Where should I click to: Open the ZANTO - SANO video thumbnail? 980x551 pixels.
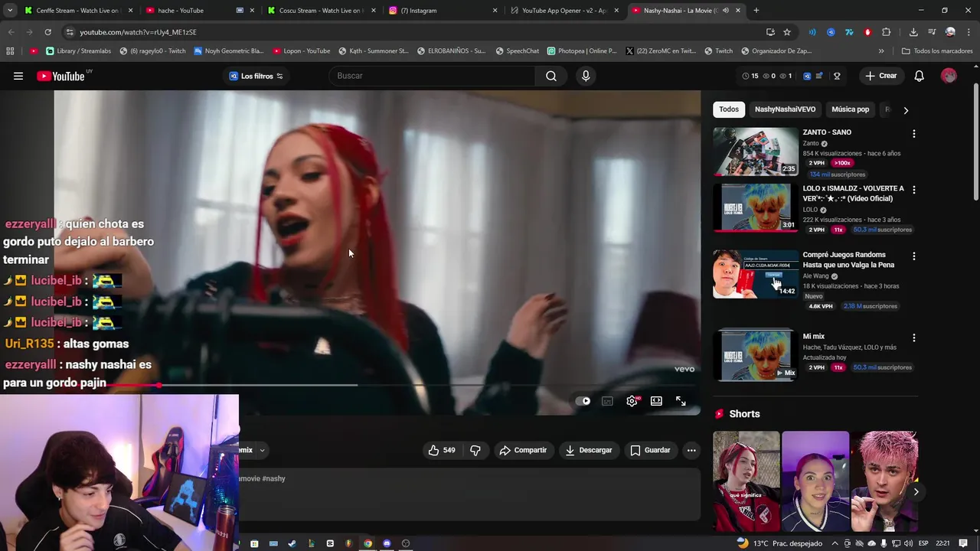756,152
